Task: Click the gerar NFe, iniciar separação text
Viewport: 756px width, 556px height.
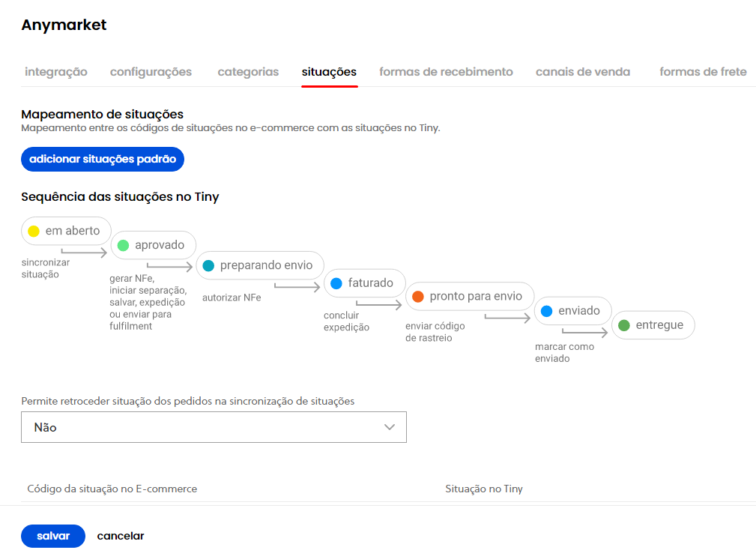Action: click(148, 302)
